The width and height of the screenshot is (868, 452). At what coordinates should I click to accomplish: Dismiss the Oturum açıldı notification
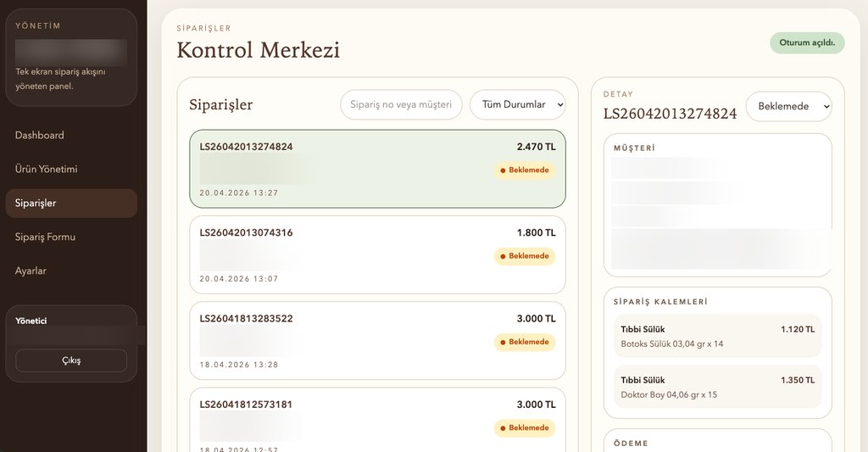tap(807, 43)
